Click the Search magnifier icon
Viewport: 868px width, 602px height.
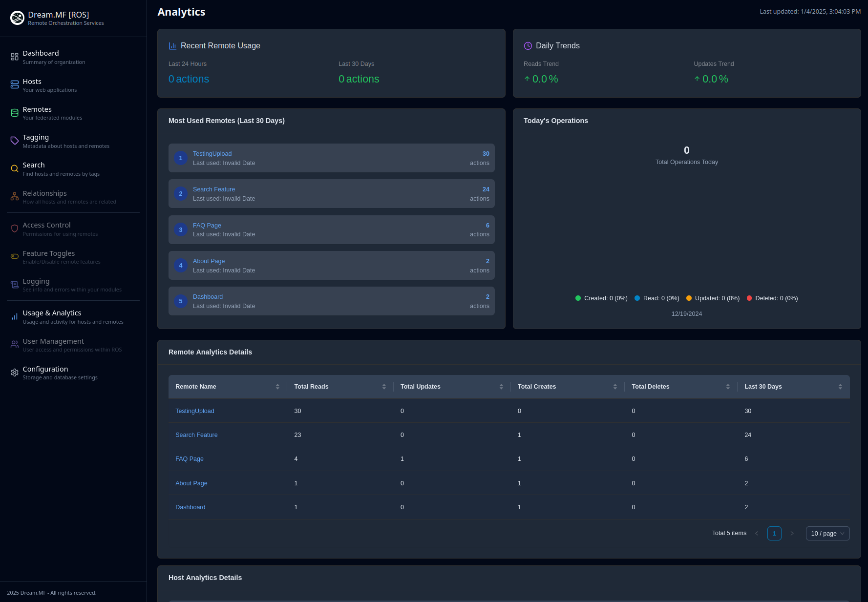(x=15, y=168)
